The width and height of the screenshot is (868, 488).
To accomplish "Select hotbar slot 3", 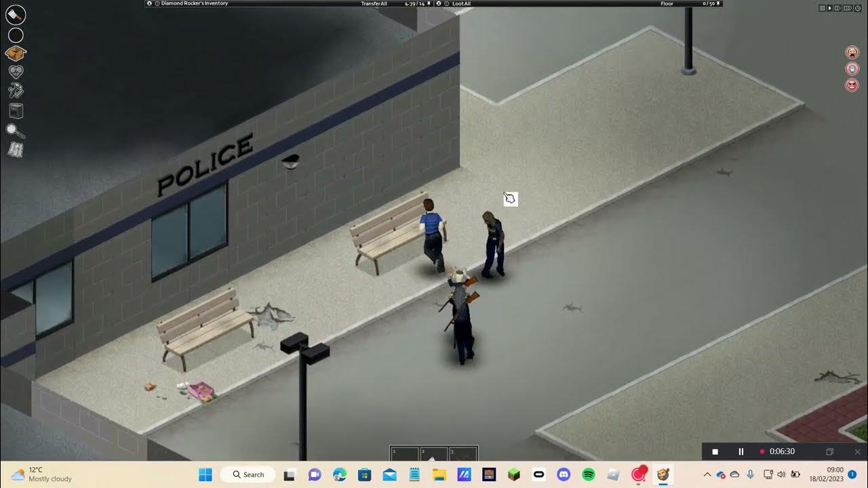I will click(462, 454).
